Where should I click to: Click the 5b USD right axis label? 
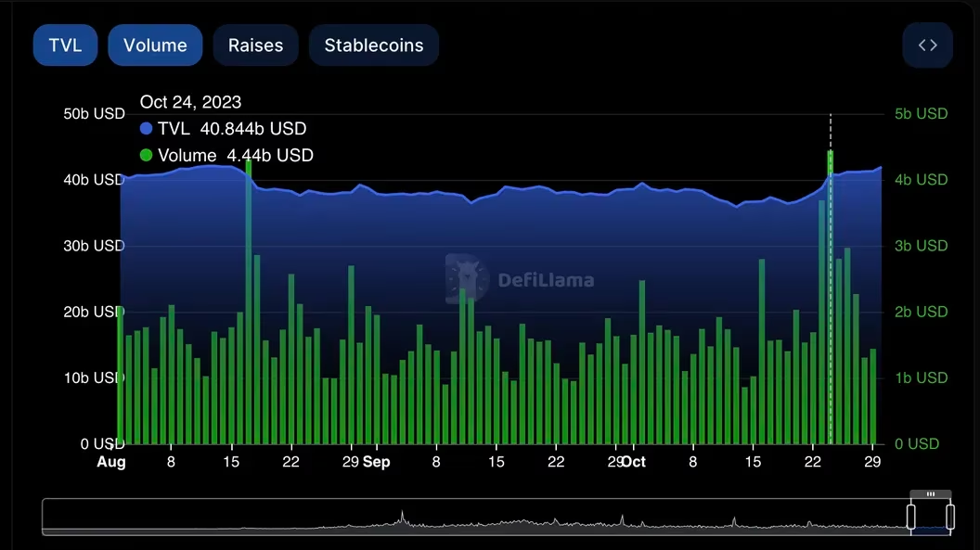point(921,114)
